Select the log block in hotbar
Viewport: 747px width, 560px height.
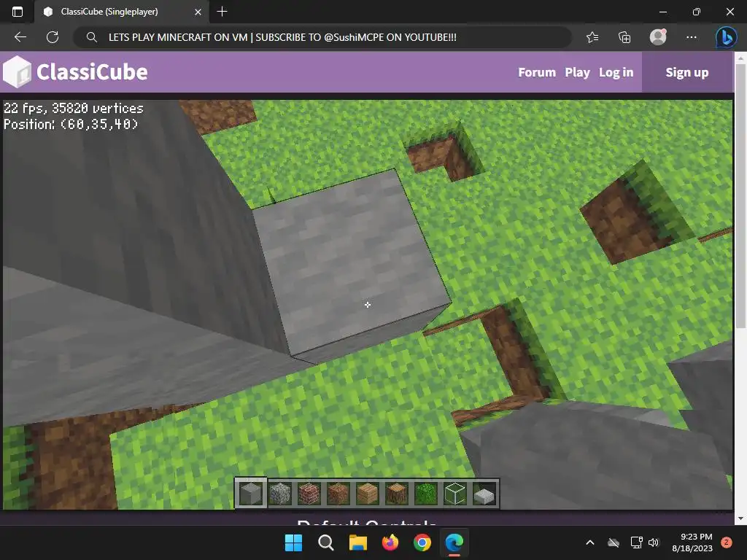point(396,494)
